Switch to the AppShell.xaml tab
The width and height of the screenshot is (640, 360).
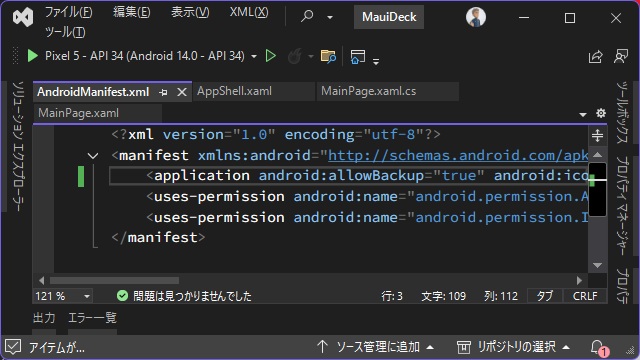click(254, 91)
